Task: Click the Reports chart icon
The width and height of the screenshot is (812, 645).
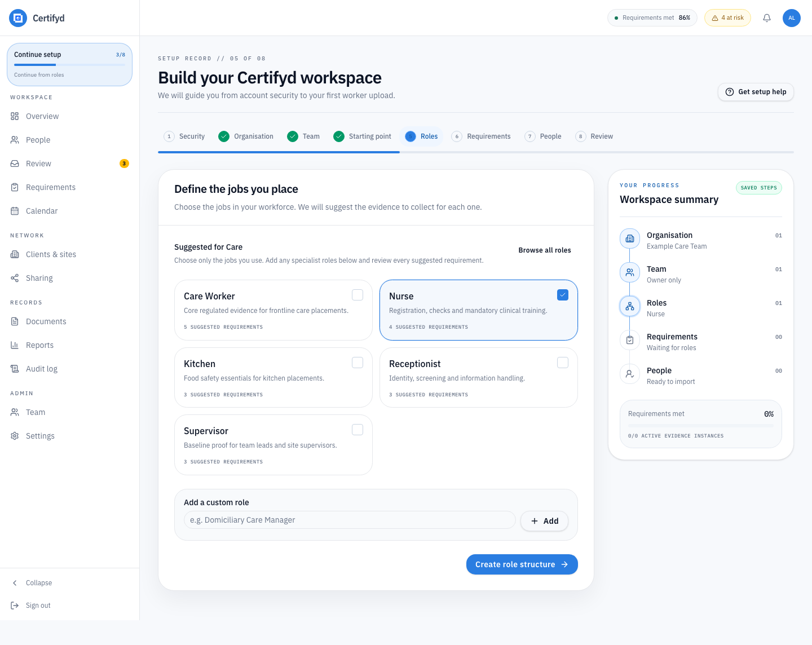Action: point(15,345)
